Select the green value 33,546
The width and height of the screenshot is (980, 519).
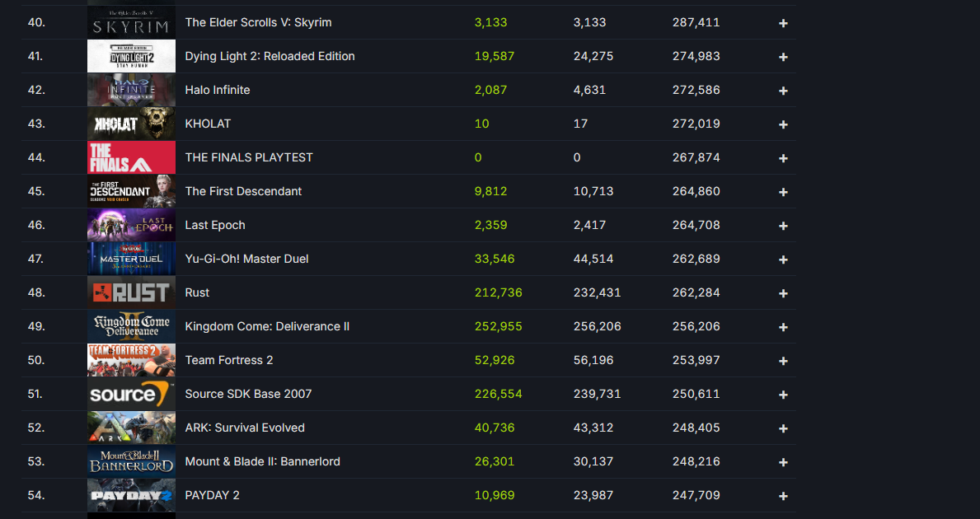(x=495, y=259)
